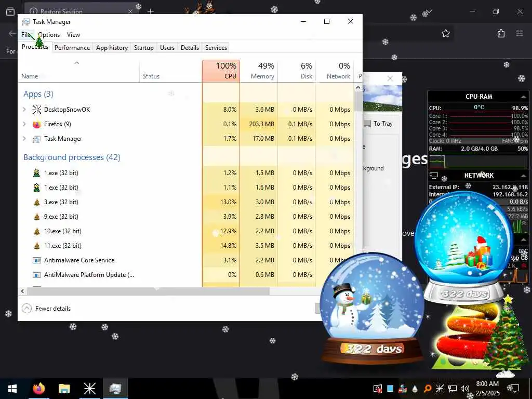Sort processes by CPU column
This screenshot has width=532, height=399.
pos(221,71)
